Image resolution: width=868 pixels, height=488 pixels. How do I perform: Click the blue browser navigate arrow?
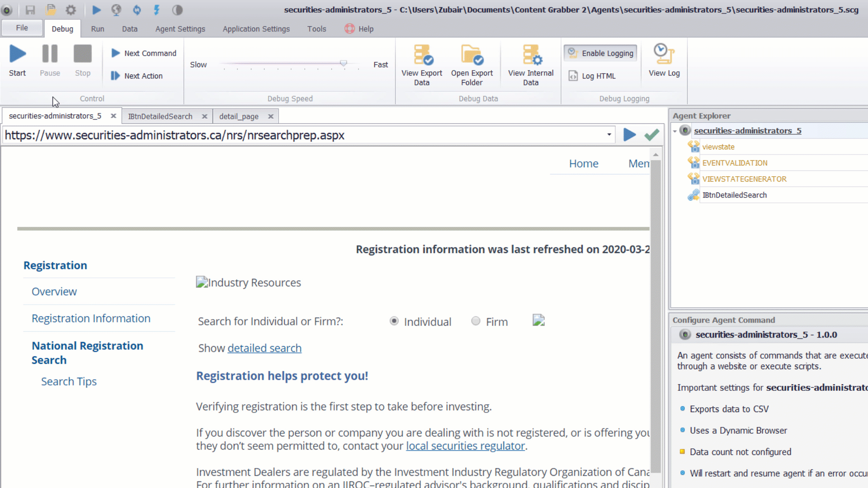pos(629,135)
